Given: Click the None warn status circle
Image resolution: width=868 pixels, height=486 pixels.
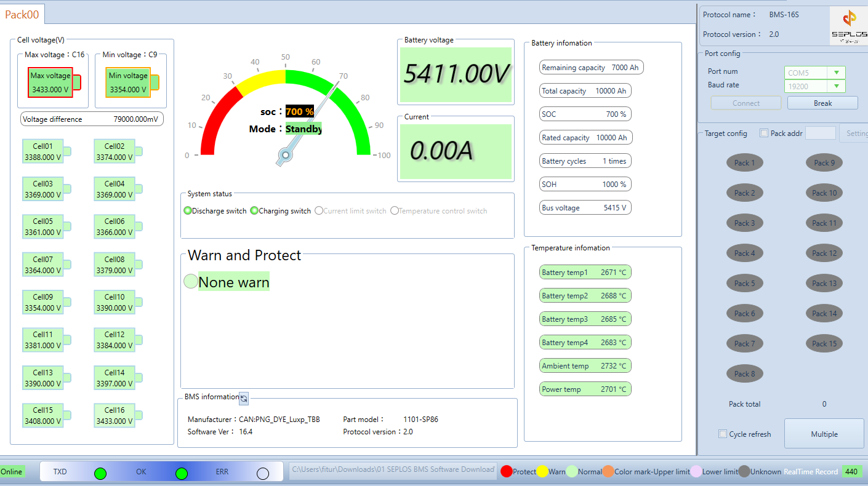Looking at the screenshot, I should click(x=191, y=282).
